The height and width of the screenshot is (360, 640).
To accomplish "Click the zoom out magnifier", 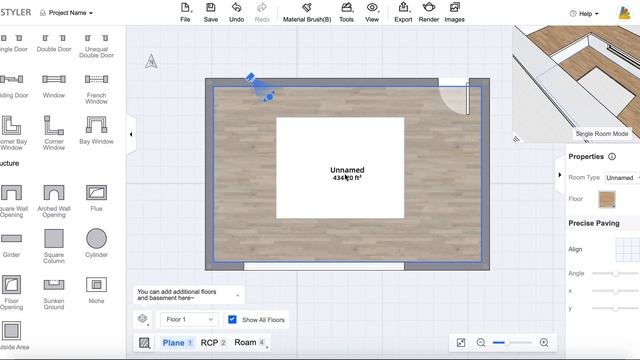I will click(481, 343).
